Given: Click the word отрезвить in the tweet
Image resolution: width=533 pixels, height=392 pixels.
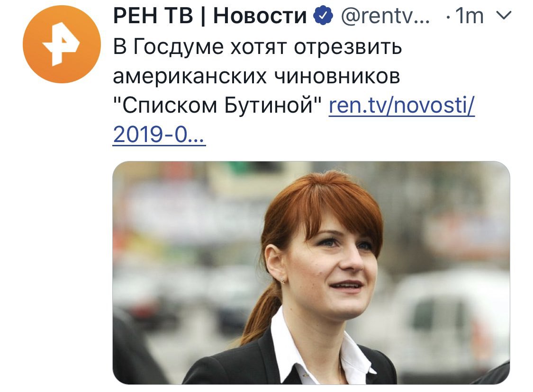Looking at the screenshot, I should tap(348, 46).
